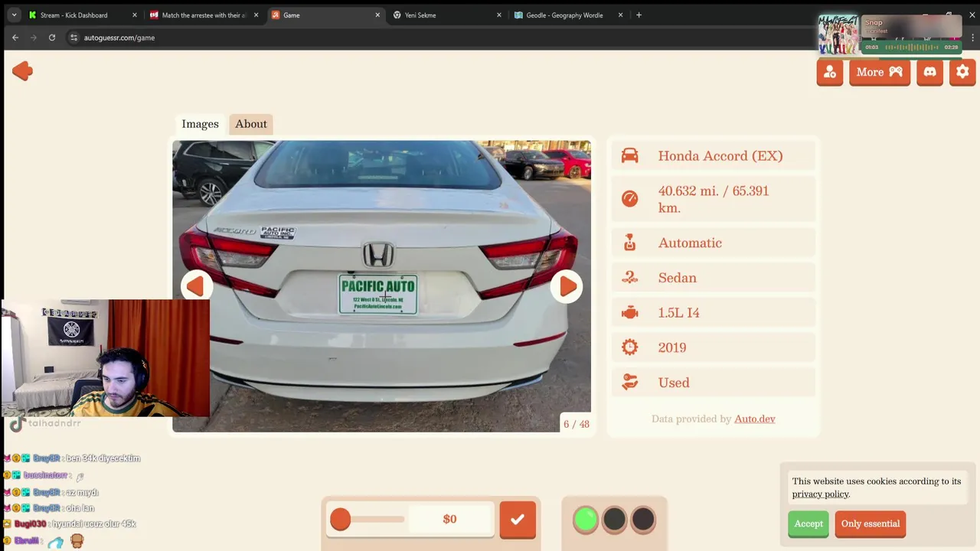
Task: Open the tab search dropdown arrow
Action: pyautogui.click(x=14, y=15)
